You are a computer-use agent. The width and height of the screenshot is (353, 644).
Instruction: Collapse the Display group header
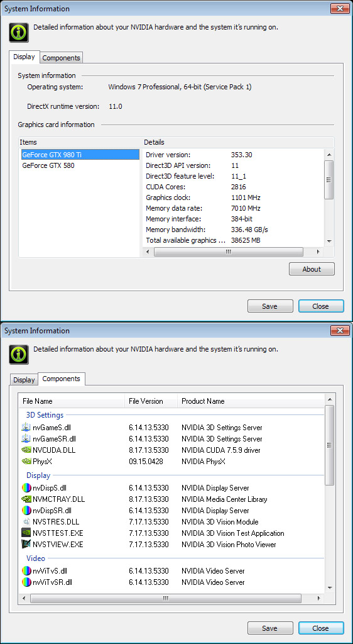(x=38, y=475)
